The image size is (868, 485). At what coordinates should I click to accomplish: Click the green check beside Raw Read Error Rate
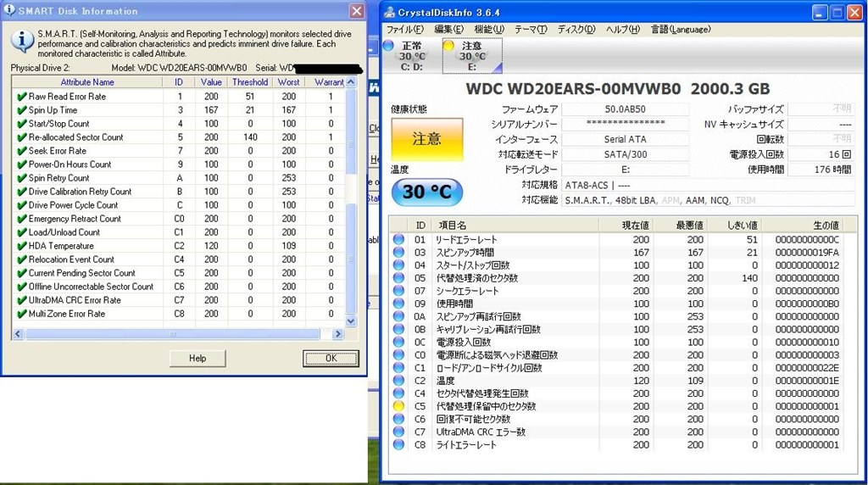tap(21, 97)
